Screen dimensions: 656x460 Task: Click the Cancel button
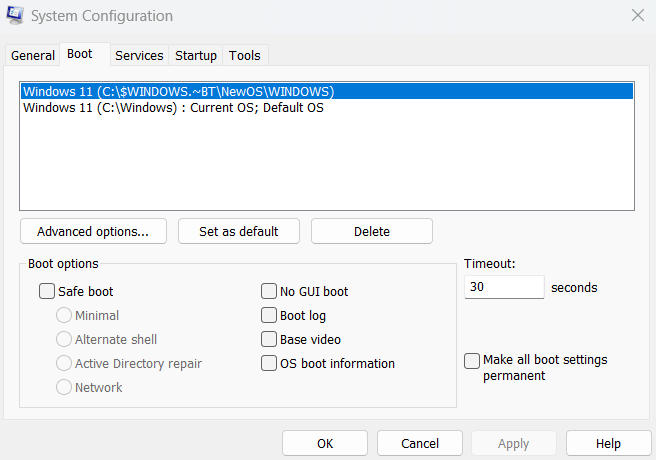pos(420,443)
